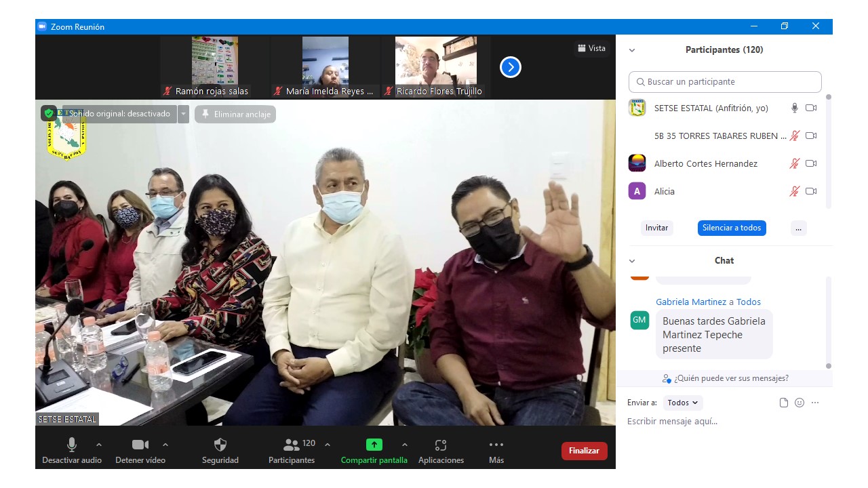
Task: Click the red Finalizar button
Action: [584, 451]
